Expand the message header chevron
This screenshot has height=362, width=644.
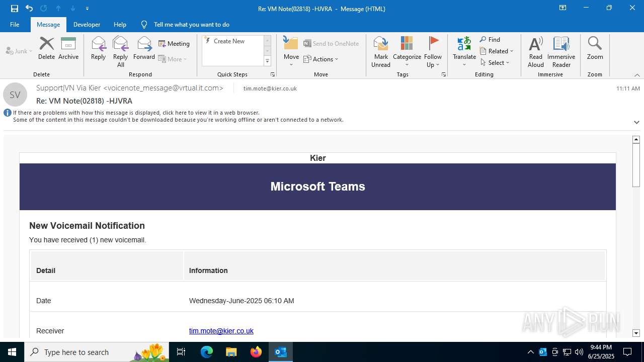point(636,122)
